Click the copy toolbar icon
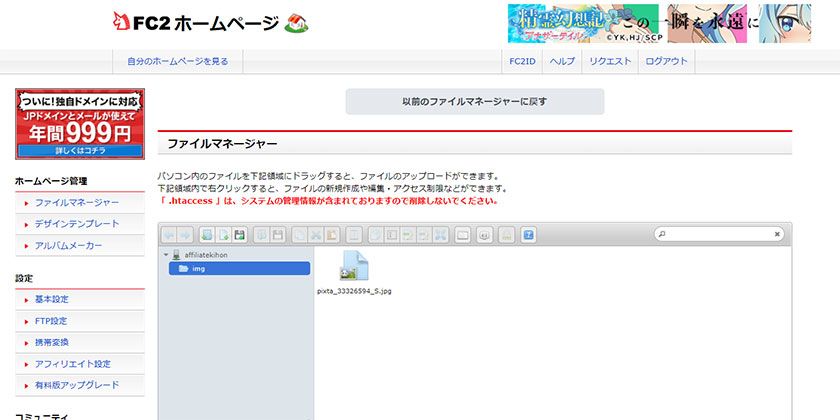The image size is (840, 420). (x=299, y=235)
